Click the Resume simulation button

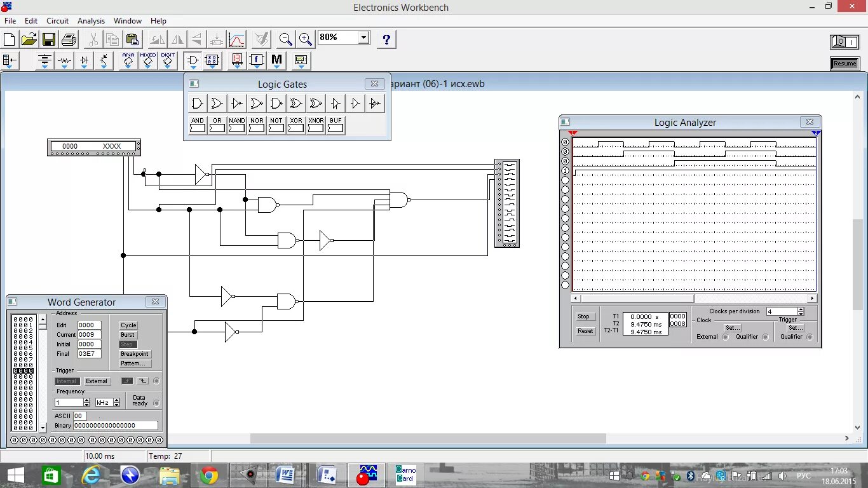point(844,64)
